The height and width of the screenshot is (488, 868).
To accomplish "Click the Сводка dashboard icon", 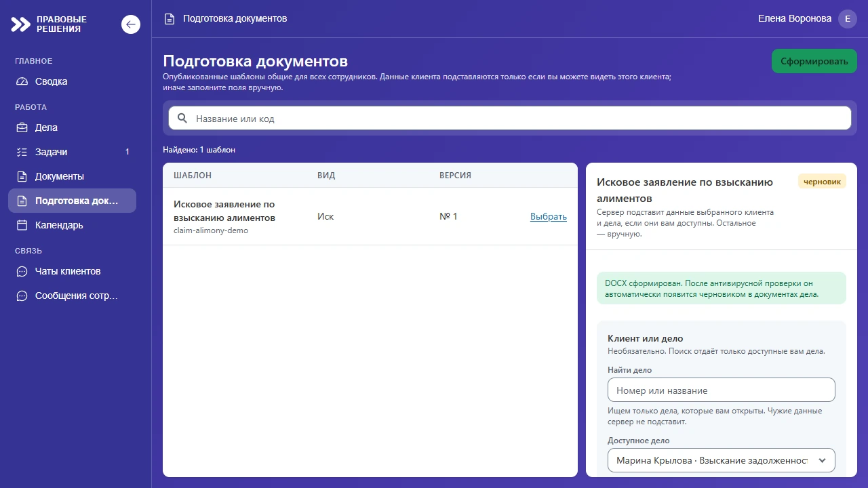I will [x=22, y=81].
